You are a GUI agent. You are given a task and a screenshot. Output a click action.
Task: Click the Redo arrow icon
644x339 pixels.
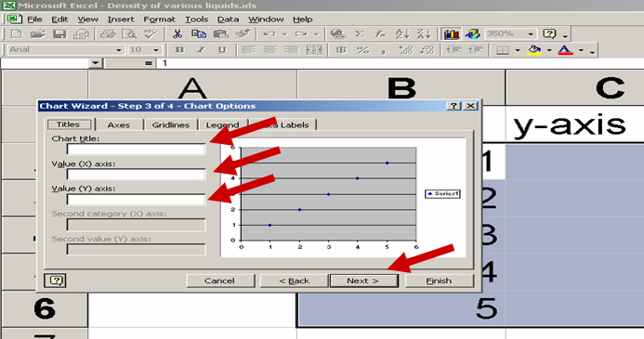point(301,34)
